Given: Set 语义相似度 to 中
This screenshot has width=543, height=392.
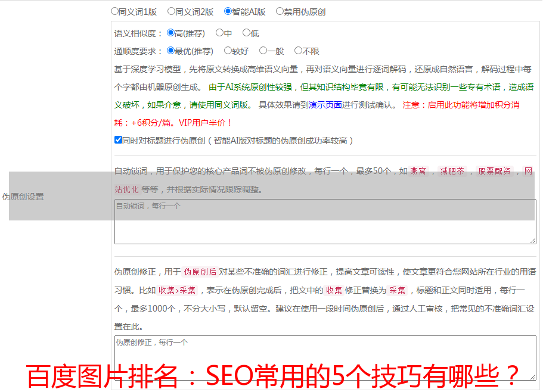Looking at the screenshot, I should tap(219, 33).
